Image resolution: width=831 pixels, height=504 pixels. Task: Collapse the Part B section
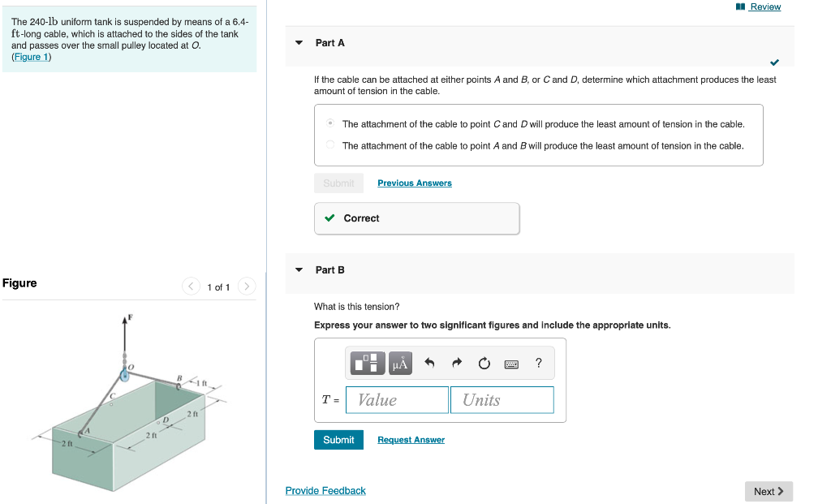(x=299, y=269)
